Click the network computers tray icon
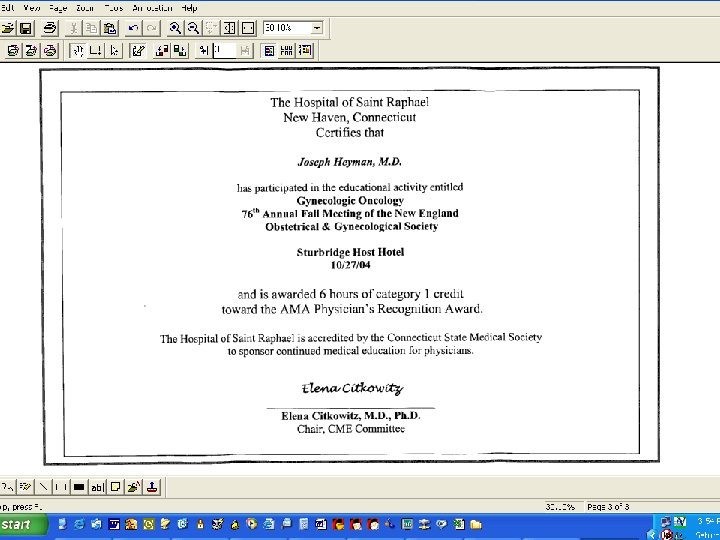Viewport: 720px width, 540px height. (x=665, y=522)
